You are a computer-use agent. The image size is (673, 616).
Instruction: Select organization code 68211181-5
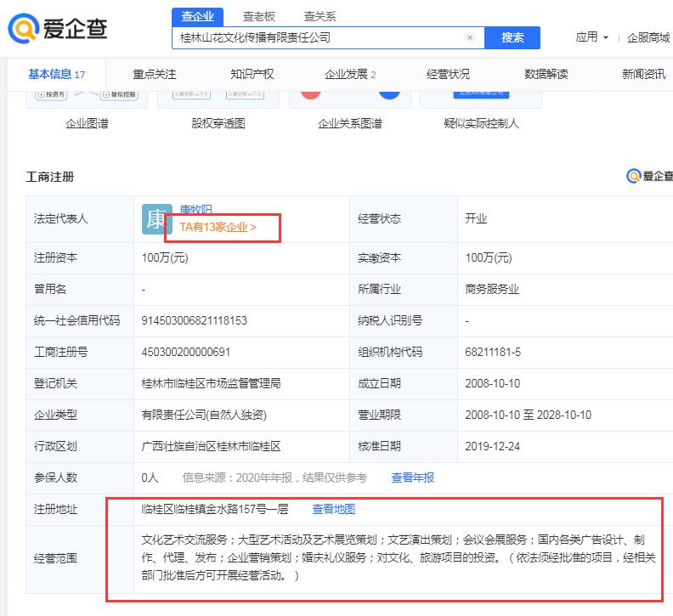point(493,352)
